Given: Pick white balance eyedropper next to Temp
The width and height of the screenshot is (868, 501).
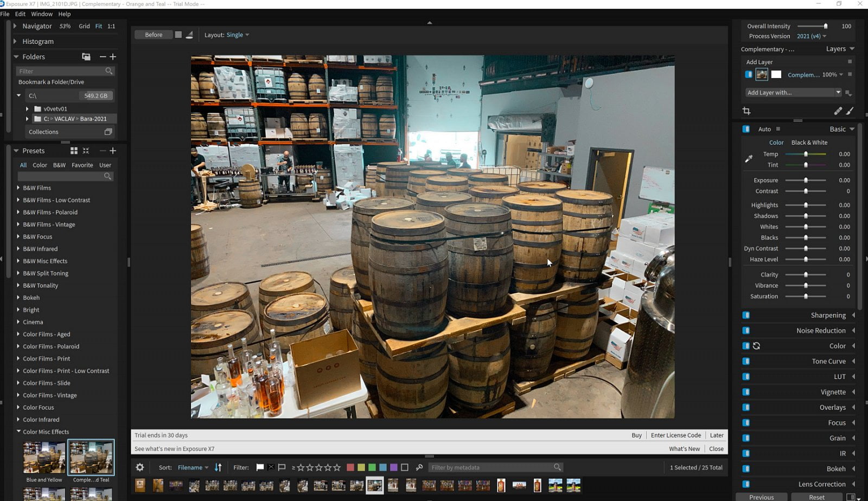Looking at the screenshot, I should (749, 159).
